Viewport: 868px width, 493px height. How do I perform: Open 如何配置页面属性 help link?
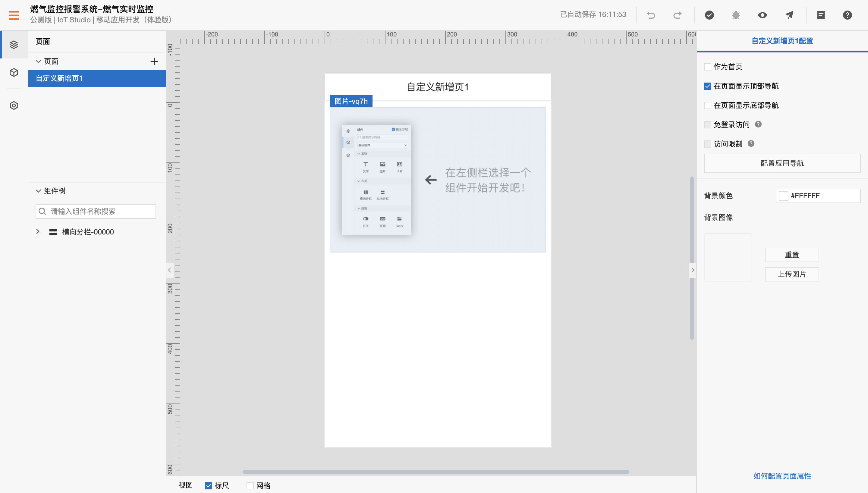tap(782, 476)
